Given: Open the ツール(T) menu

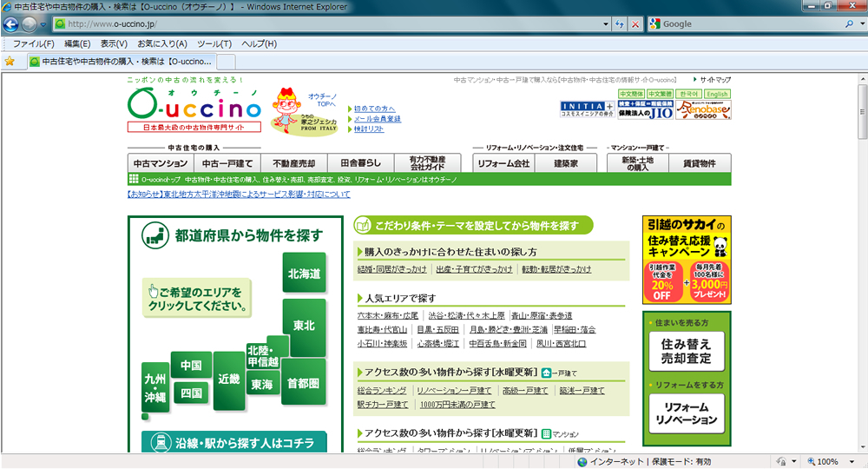Looking at the screenshot, I should [214, 43].
